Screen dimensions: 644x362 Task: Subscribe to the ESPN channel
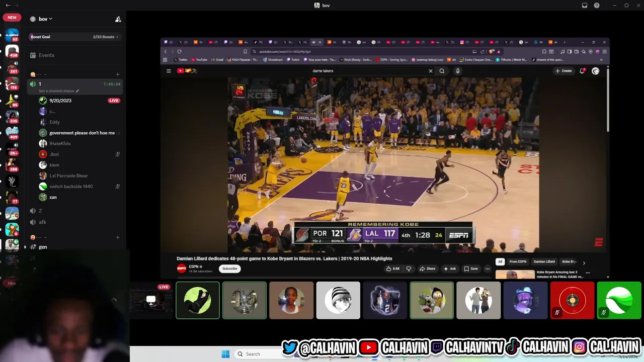pos(230,268)
